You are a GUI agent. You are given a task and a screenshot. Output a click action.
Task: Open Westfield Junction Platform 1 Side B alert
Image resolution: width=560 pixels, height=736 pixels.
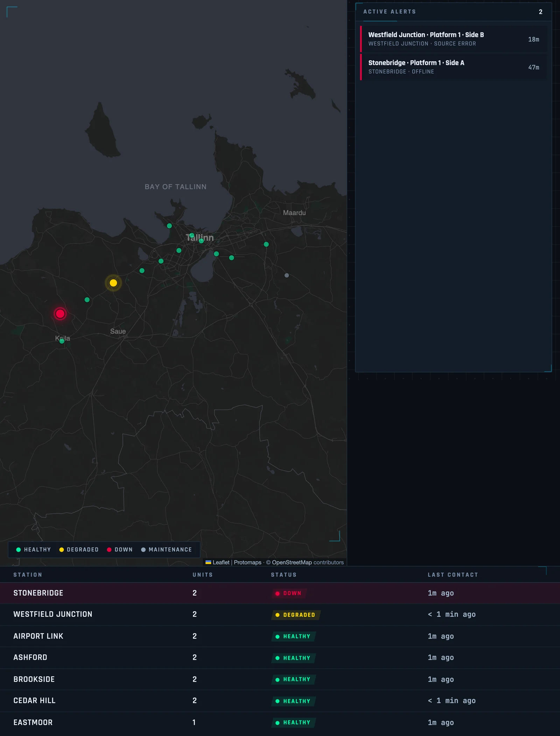454,39
